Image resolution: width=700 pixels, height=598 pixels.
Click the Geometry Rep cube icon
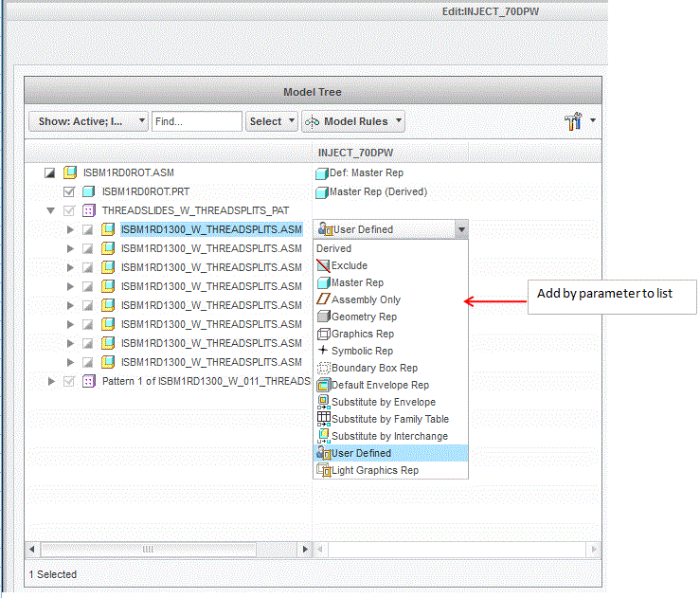click(323, 317)
